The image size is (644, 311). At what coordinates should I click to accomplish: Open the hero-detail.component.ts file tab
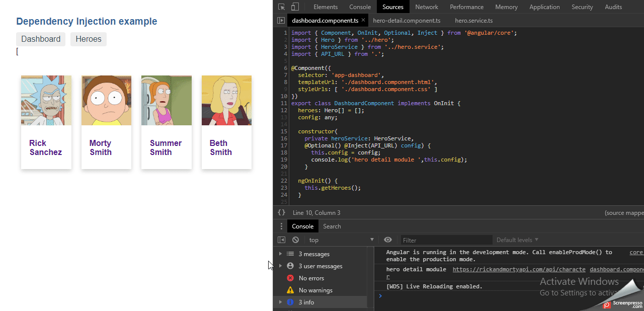(x=407, y=21)
